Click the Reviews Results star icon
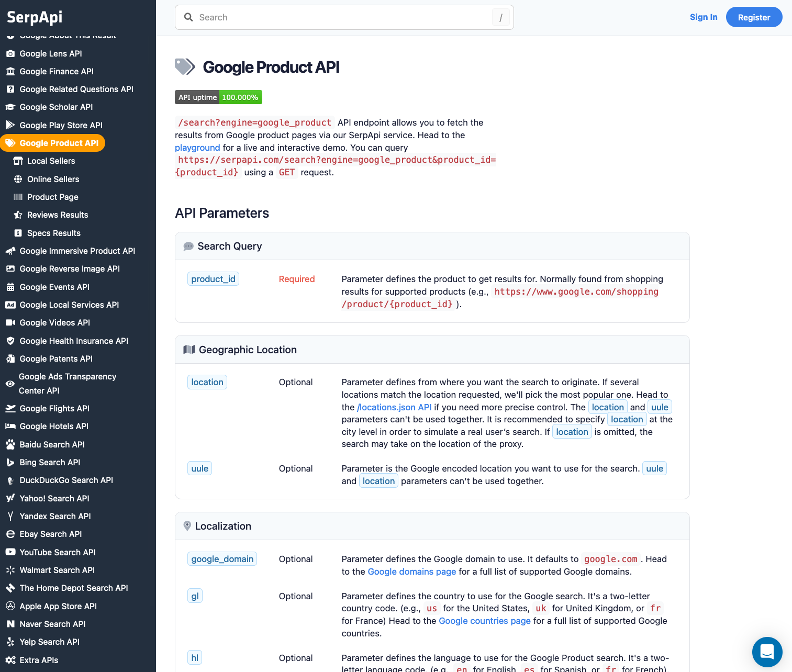The height and width of the screenshot is (672, 792). pos(18,215)
